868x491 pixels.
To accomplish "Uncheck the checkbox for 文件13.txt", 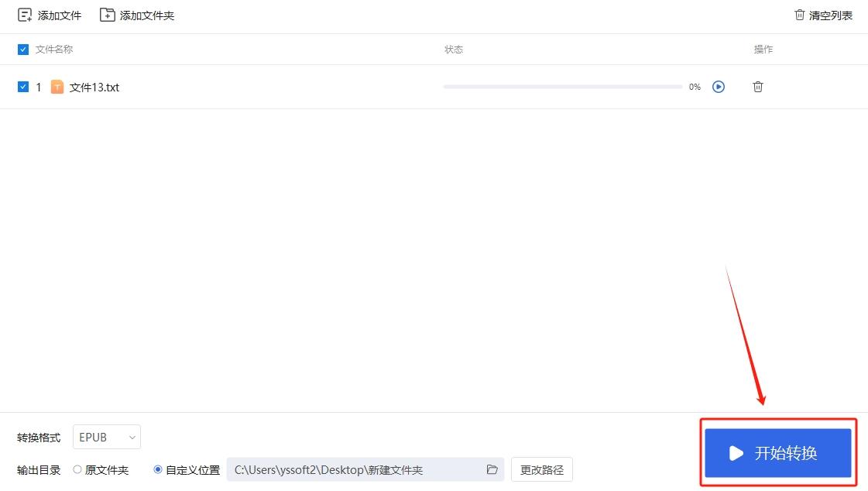I will (22, 87).
